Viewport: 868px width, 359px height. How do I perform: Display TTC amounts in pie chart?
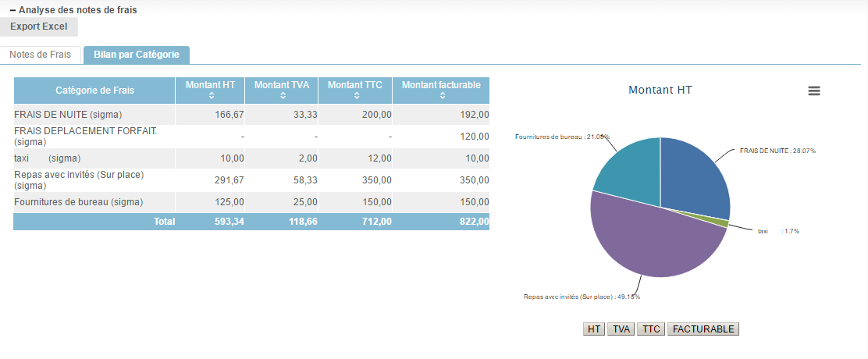[x=649, y=329]
